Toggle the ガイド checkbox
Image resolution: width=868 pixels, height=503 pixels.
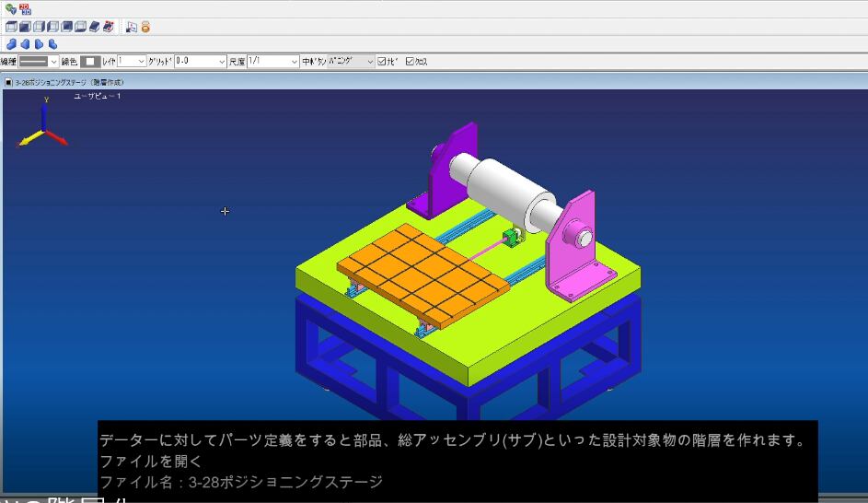click(x=381, y=62)
